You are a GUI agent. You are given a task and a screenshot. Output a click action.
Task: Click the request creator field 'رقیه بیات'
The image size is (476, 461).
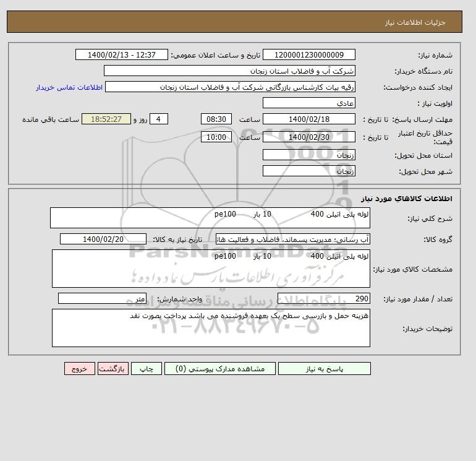[230, 87]
